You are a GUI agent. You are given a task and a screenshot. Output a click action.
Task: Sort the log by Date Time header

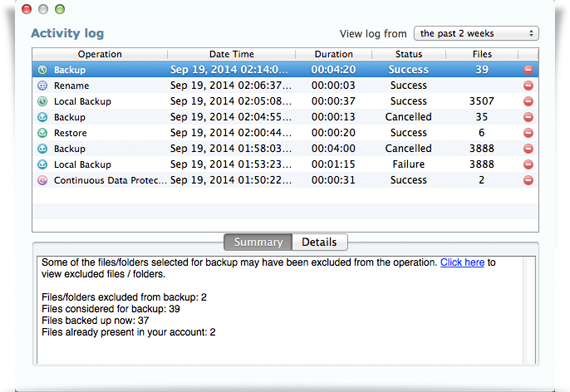pyautogui.click(x=231, y=54)
